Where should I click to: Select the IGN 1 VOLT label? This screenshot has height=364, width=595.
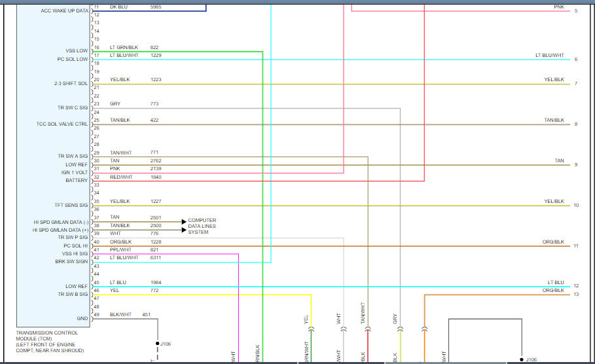pos(75,172)
